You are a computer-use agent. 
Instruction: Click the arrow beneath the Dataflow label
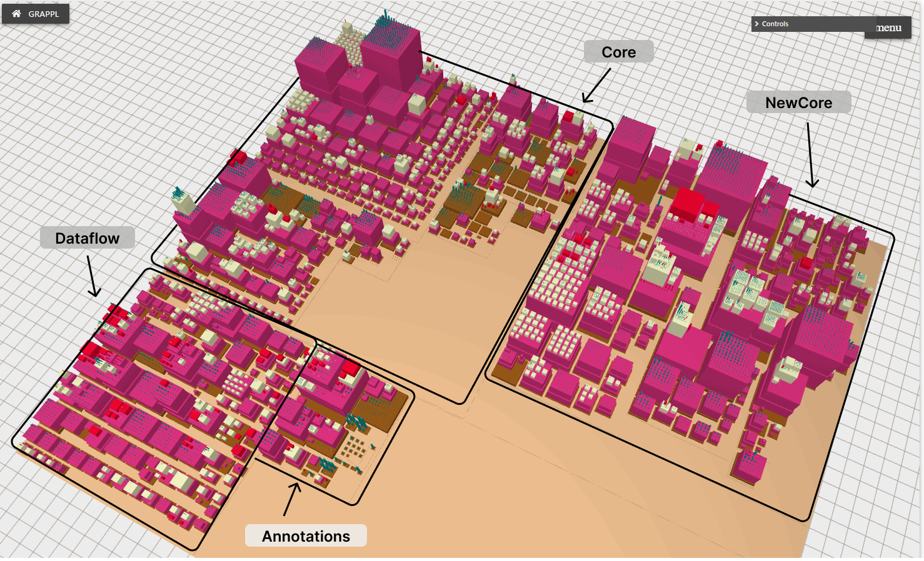point(92,276)
